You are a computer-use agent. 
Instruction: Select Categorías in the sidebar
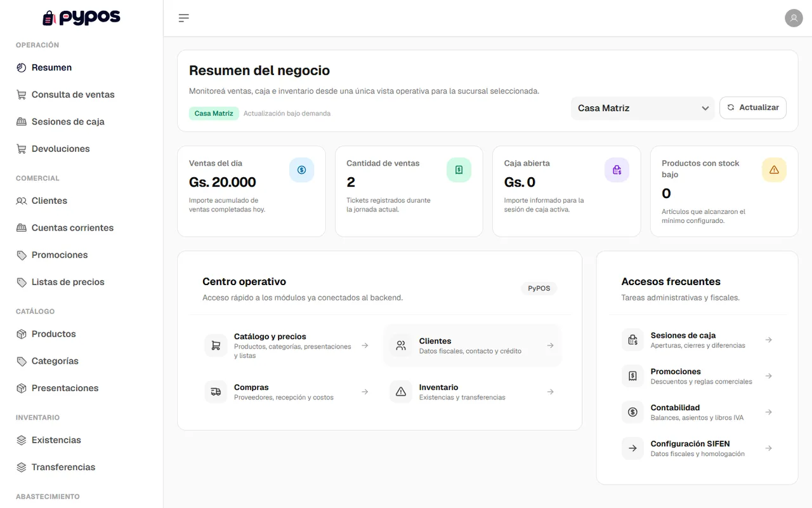(x=81, y=361)
